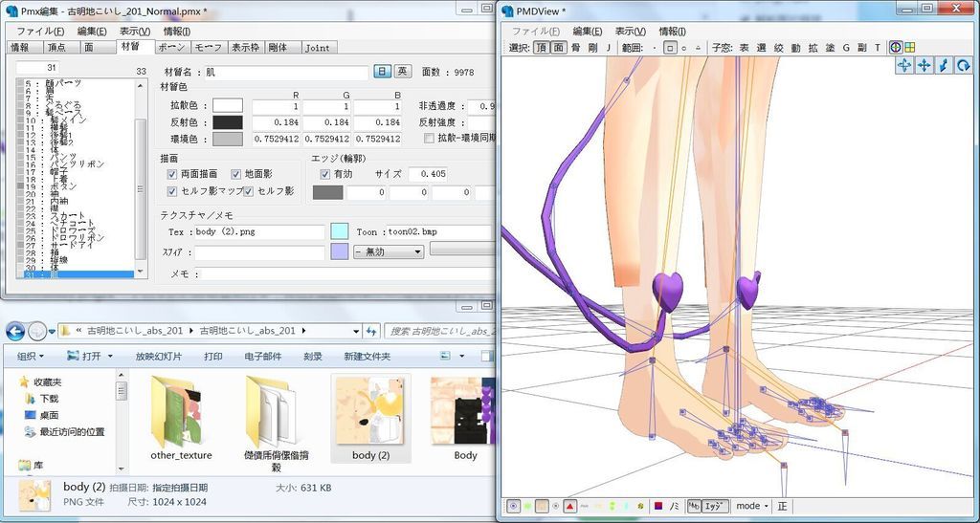Expand the 组织 dropdown in Explorer toolbar
Screen dimensions: 980x523
(35, 357)
